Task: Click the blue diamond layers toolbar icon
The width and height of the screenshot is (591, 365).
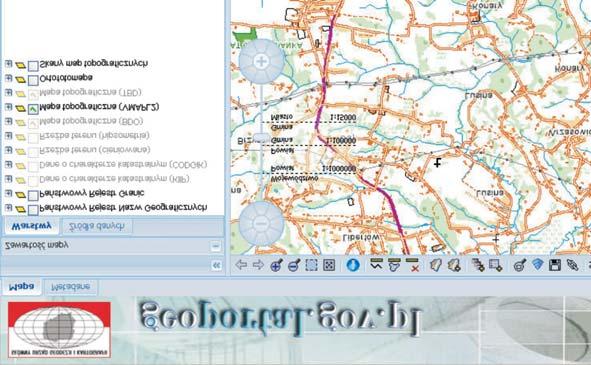Action: 538,265
